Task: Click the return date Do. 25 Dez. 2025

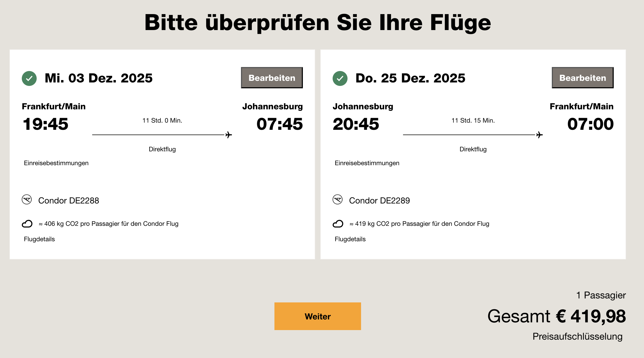Action: pos(410,78)
